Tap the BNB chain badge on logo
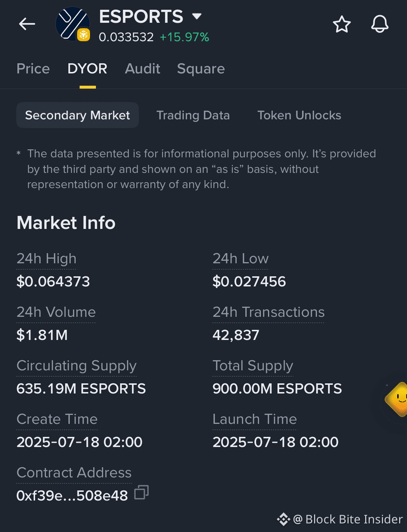The height and width of the screenshot is (532, 407). (84, 35)
